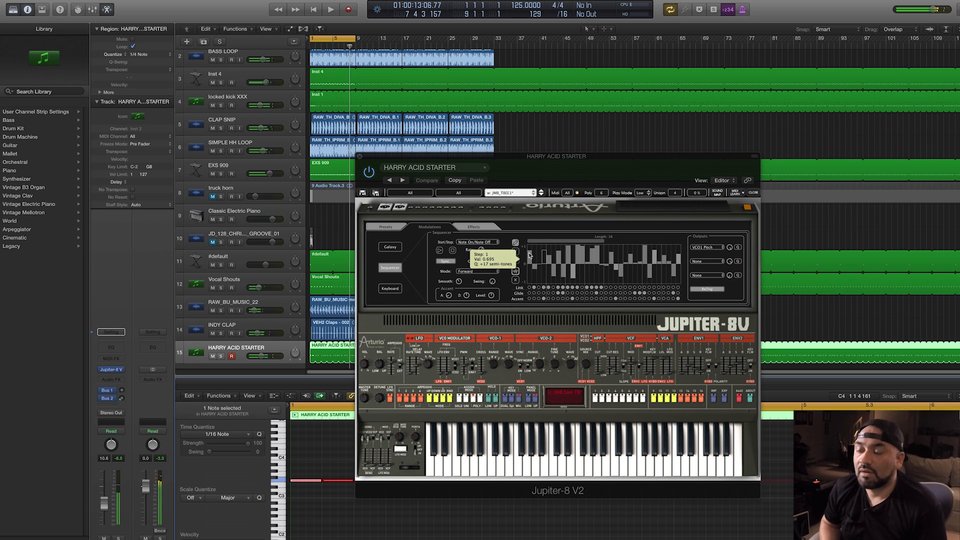Switch to the Presets tab in Jupiter-8V

click(x=386, y=227)
